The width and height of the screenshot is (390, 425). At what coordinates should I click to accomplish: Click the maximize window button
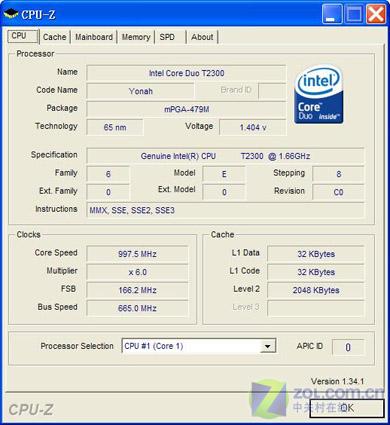(x=354, y=14)
